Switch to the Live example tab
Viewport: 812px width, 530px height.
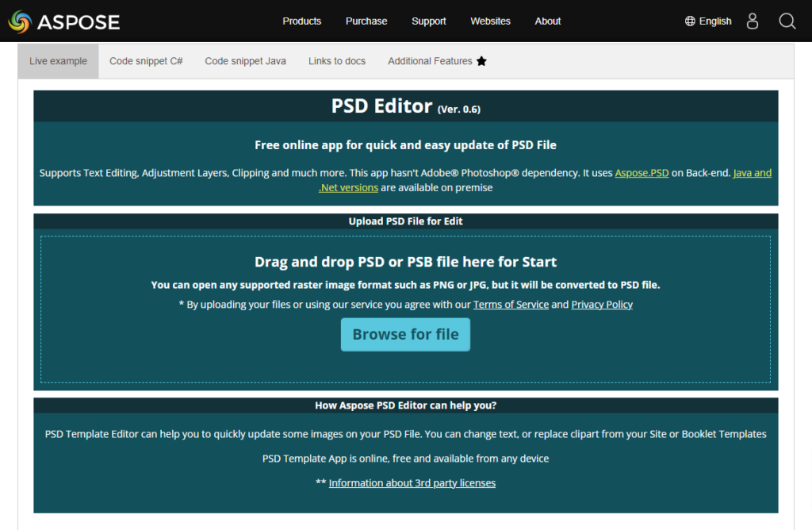tap(57, 60)
